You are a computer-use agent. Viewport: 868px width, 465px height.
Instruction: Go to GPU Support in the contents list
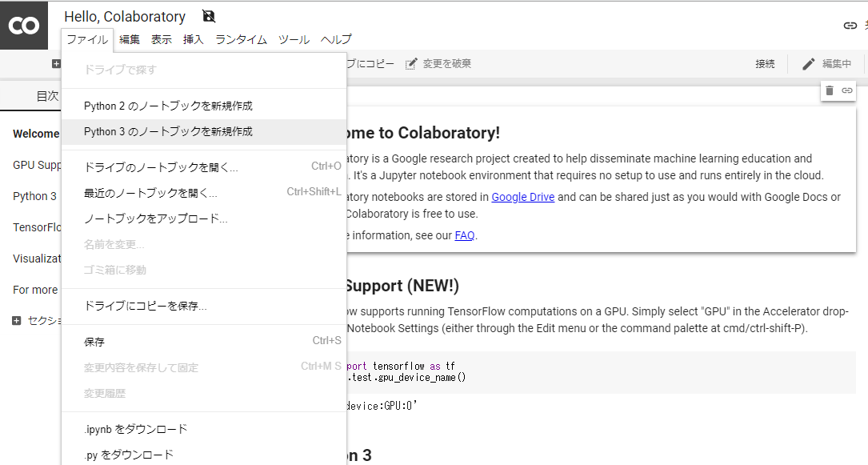click(x=37, y=165)
